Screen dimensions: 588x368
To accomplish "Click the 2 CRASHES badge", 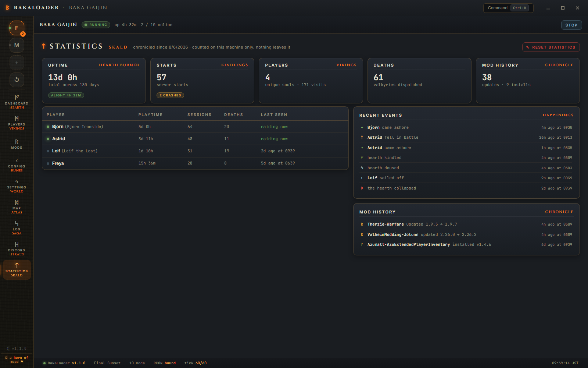I will (x=171, y=95).
